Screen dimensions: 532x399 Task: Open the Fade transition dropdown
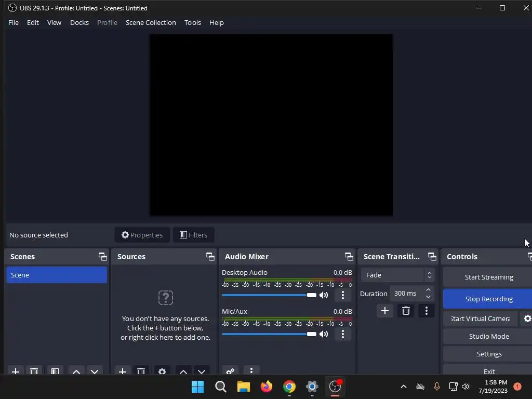pyautogui.click(x=397, y=275)
